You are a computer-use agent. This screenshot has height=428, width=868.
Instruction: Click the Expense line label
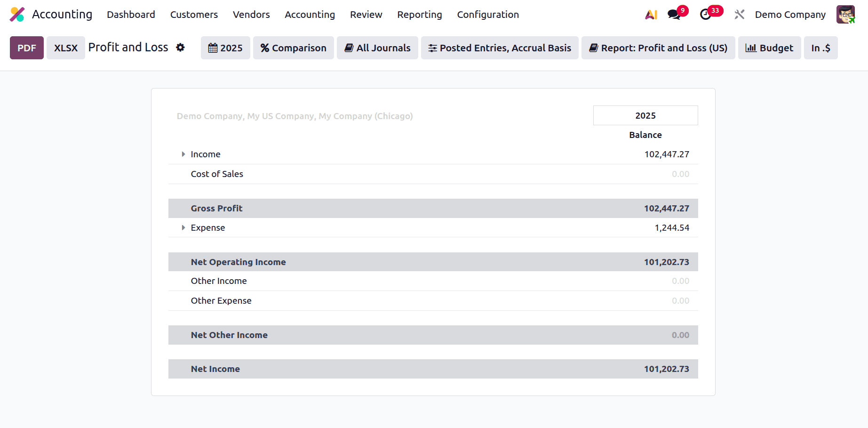point(208,228)
